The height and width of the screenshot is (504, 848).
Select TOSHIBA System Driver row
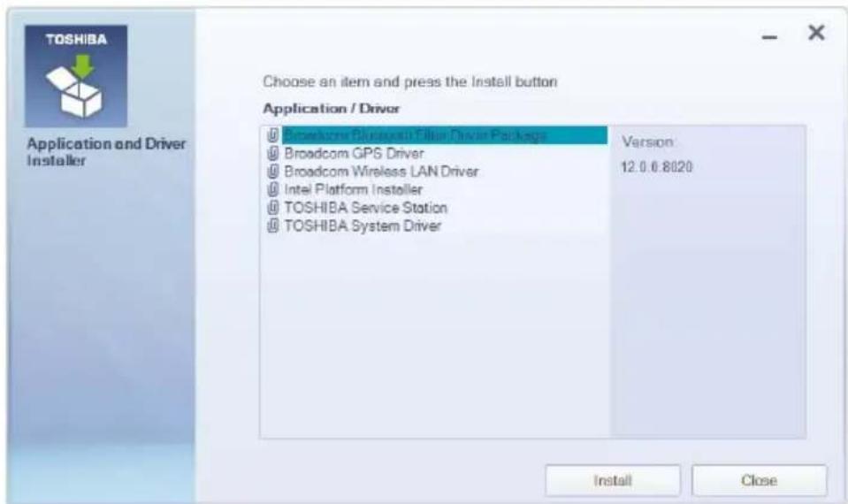click(363, 226)
